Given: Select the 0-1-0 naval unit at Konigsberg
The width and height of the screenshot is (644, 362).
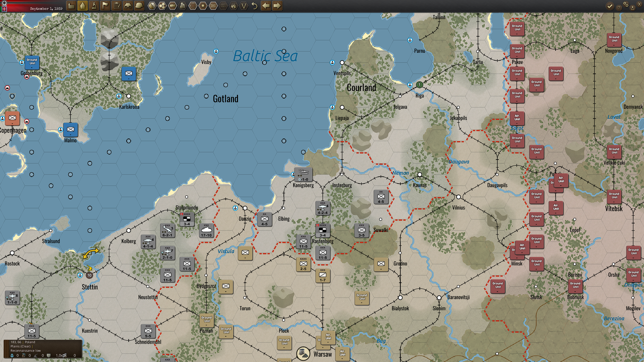Looking at the screenshot, I should pos(303,174).
